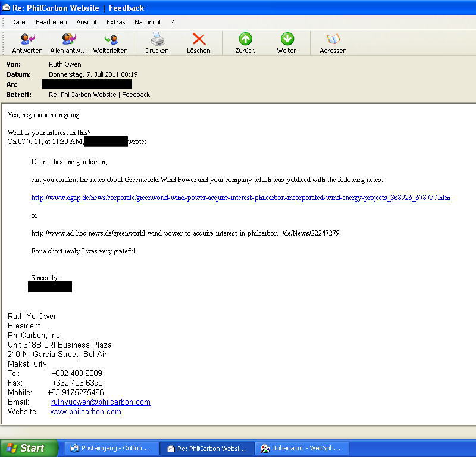The width and height of the screenshot is (476, 457).
Task: Click the Mobile number +63 9175275466
Action: [76, 392]
